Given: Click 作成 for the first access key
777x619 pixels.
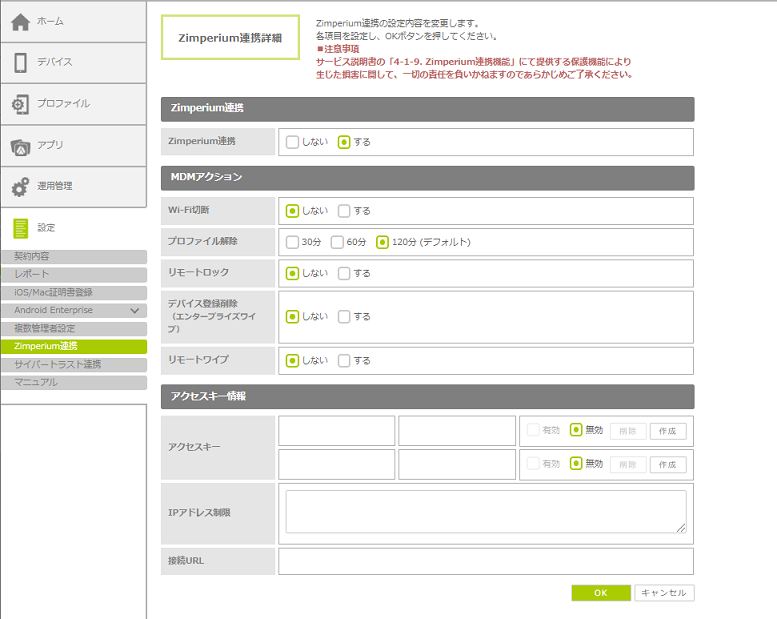Looking at the screenshot, I should click(668, 431).
